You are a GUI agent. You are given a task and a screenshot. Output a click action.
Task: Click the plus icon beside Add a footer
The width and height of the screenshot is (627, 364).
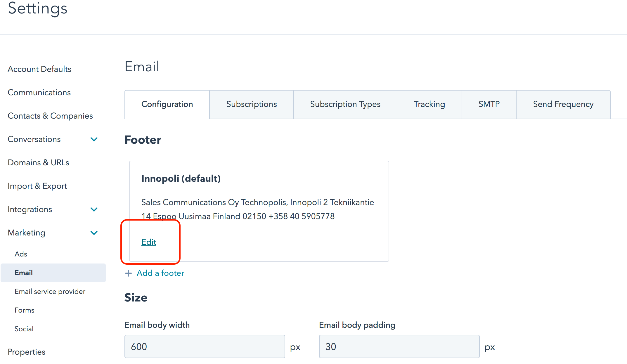(x=128, y=273)
